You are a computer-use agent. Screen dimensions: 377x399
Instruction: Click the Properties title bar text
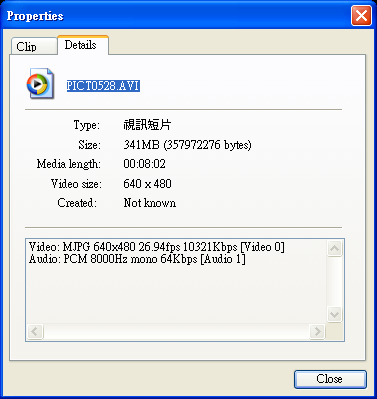pos(35,16)
